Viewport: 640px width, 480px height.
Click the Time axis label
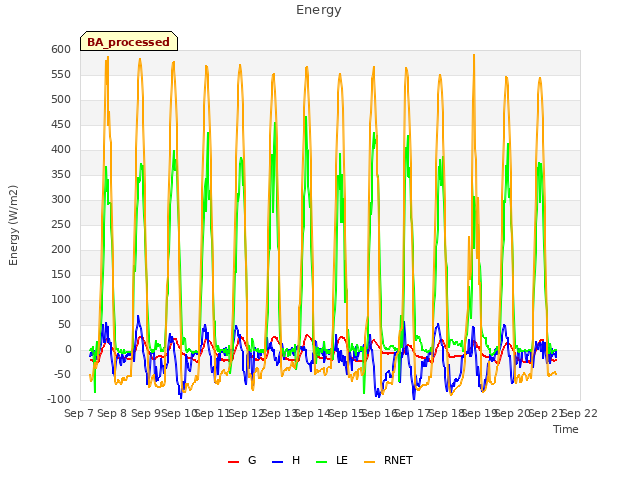(x=566, y=429)
